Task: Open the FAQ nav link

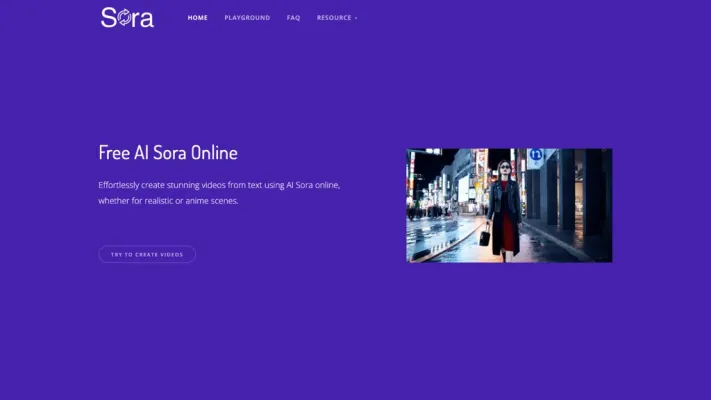Action: pos(293,18)
